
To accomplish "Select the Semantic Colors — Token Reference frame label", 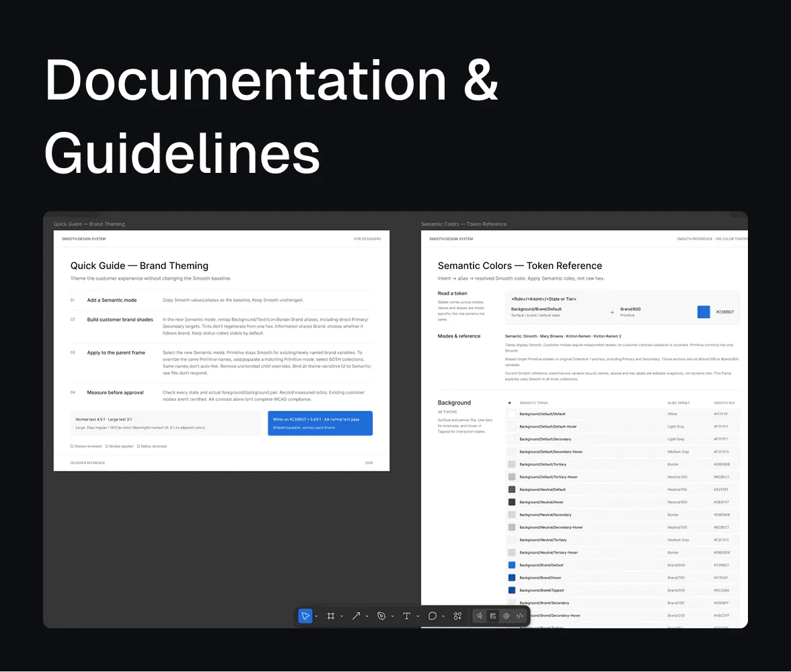I will 463,224.
